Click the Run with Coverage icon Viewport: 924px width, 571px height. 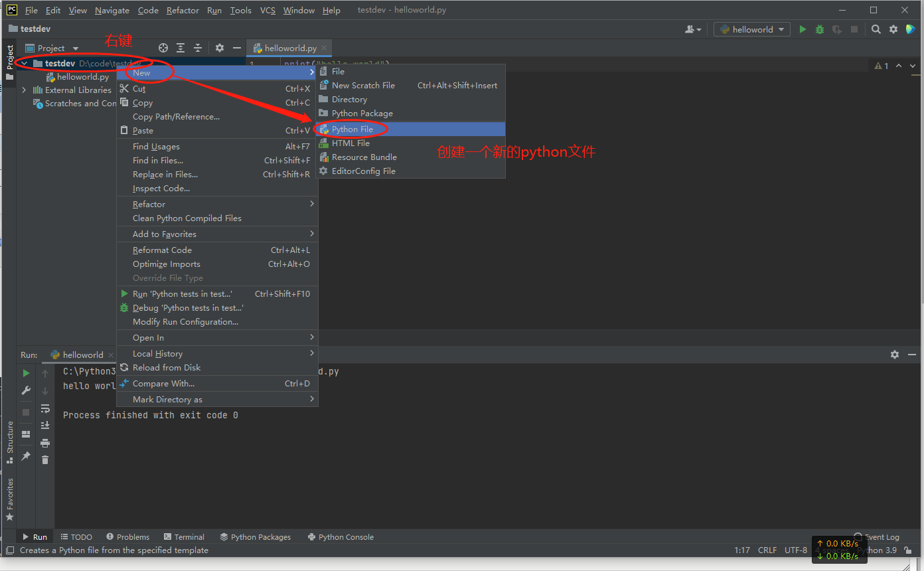click(837, 29)
